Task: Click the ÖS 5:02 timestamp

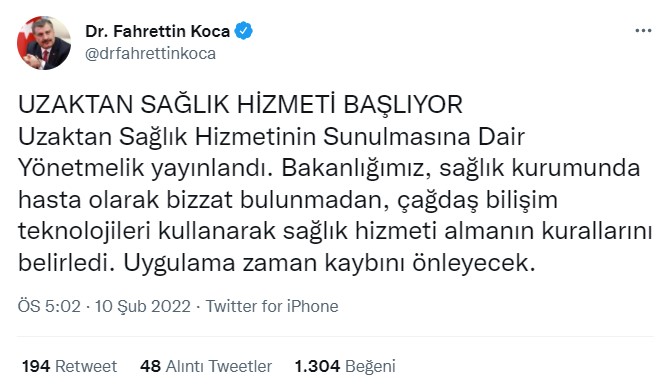Action: click(49, 306)
